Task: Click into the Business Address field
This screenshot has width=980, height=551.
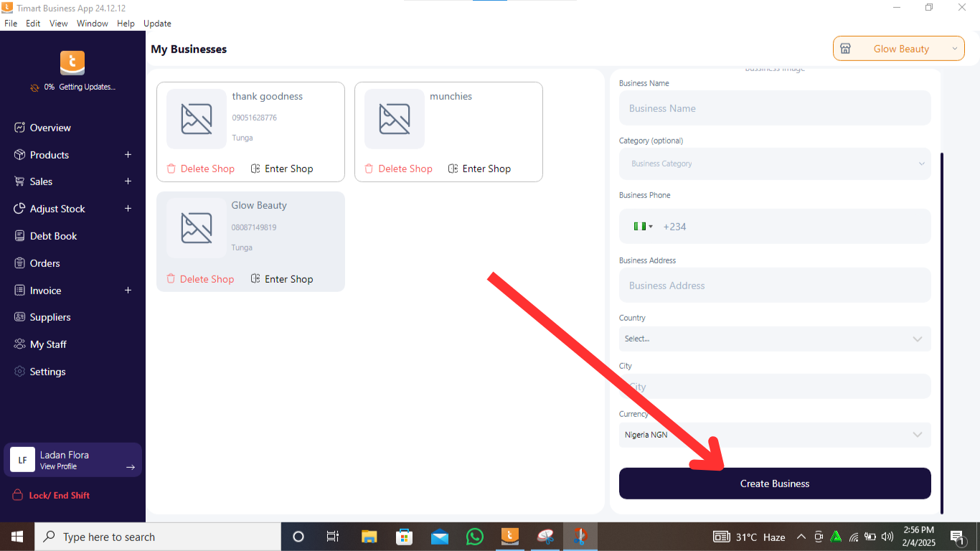Action: (x=775, y=286)
